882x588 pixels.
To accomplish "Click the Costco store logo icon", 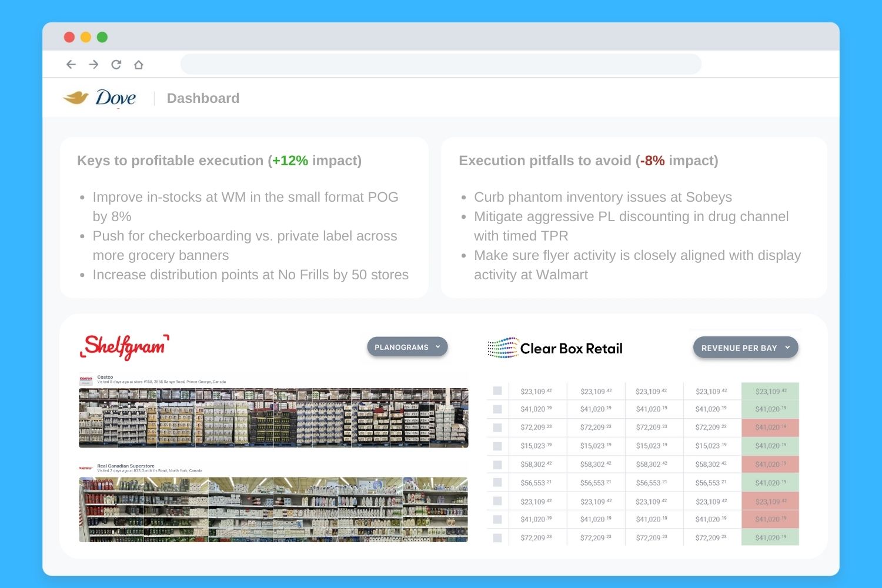I will 86,380.
